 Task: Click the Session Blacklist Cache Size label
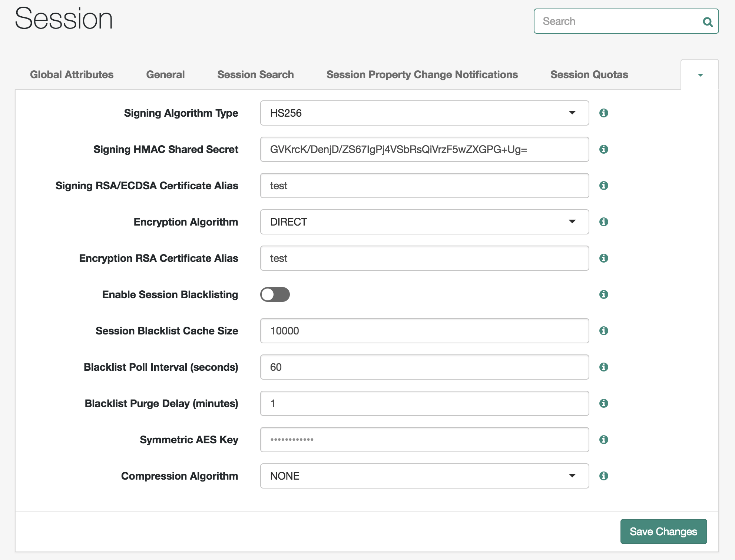point(167,331)
